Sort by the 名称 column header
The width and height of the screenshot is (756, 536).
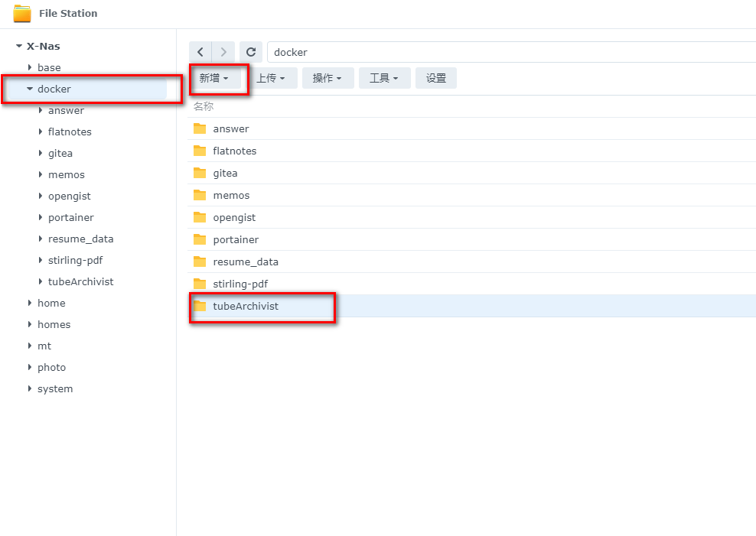(x=204, y=106)
